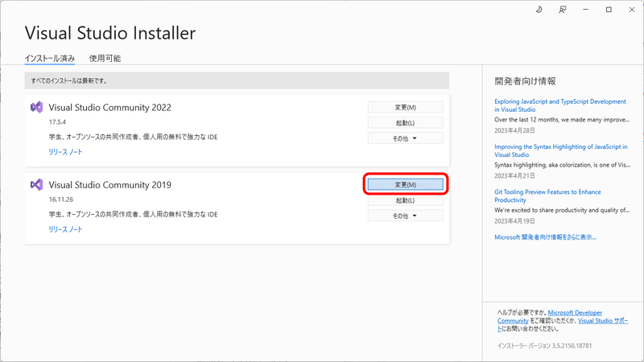Click 変更(M) for Visual Studio Community 2019
The image size is (644, 362).
(406, 185)
